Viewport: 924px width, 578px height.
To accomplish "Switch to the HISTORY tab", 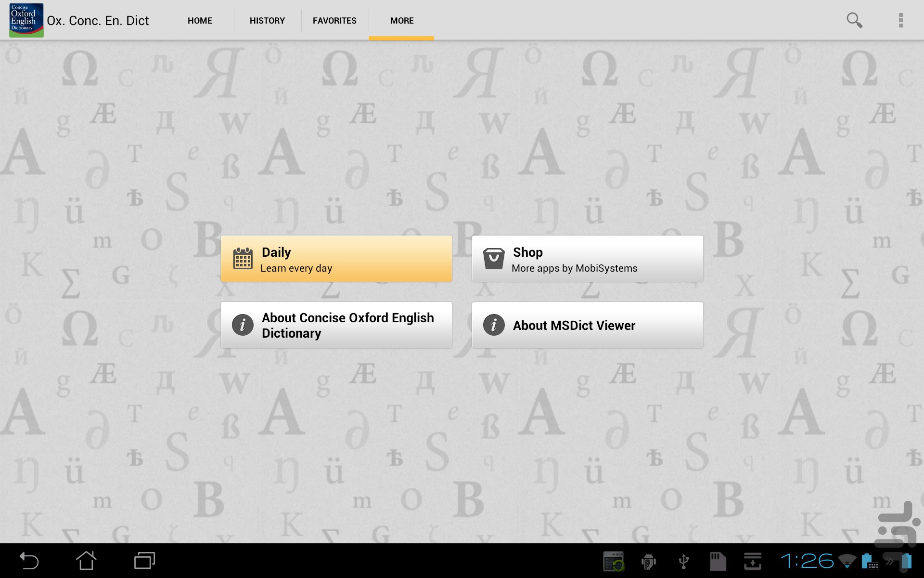I will click(x=267, y=21).
